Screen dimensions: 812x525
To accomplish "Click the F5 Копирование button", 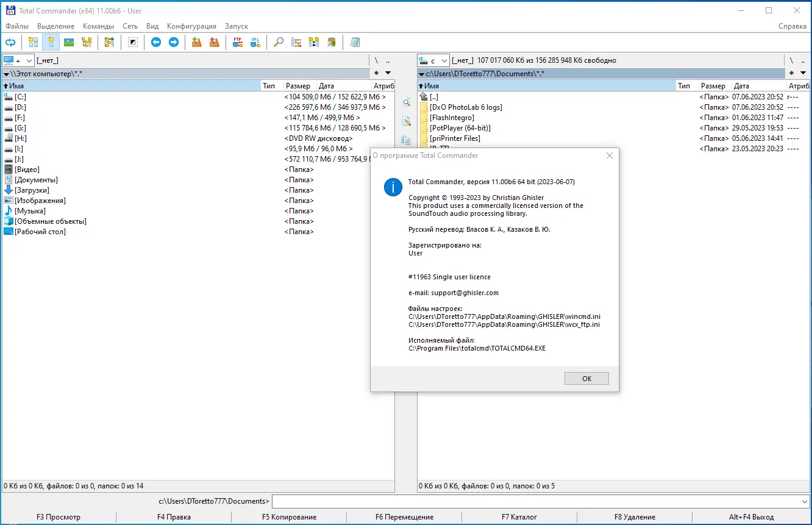I will [x=290, y=517].
